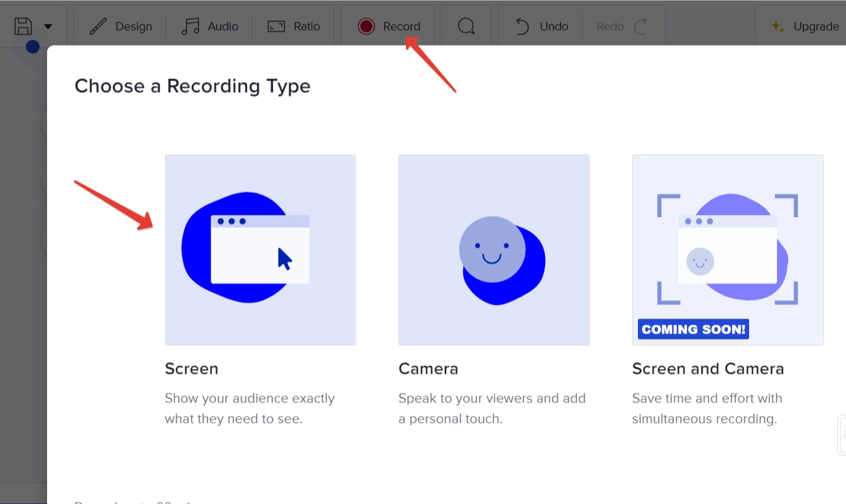Image resolution: width=846 pixels, height=504 pixels.
Task: Click the Upgrade sparkle icon
Action: coord(777,27)
